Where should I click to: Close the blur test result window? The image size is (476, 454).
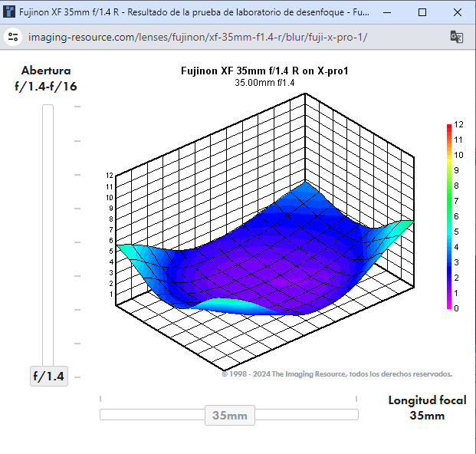point(458,12)
